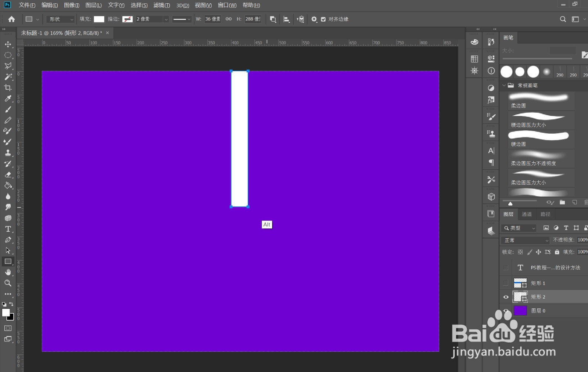Select the Blur tool
This screenshot has width=588, height=372.
tap(8, 196)
